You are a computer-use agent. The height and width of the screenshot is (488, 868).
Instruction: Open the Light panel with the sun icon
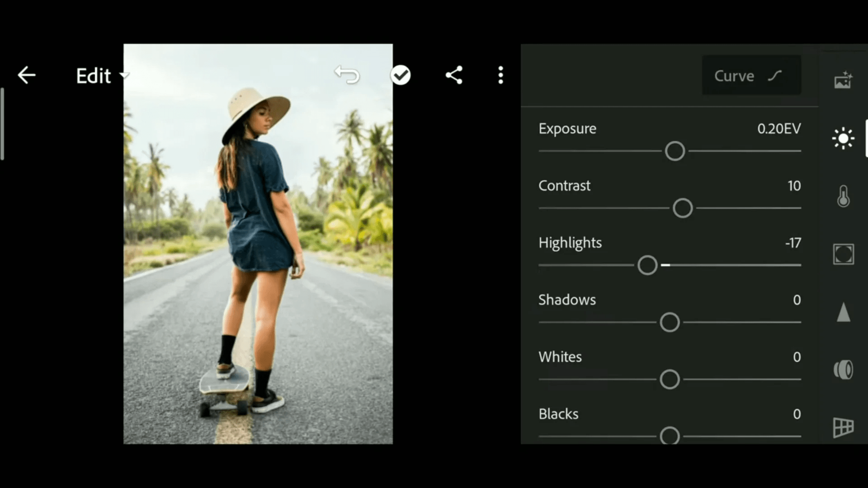pyautogui.click(x=843, y=138)
